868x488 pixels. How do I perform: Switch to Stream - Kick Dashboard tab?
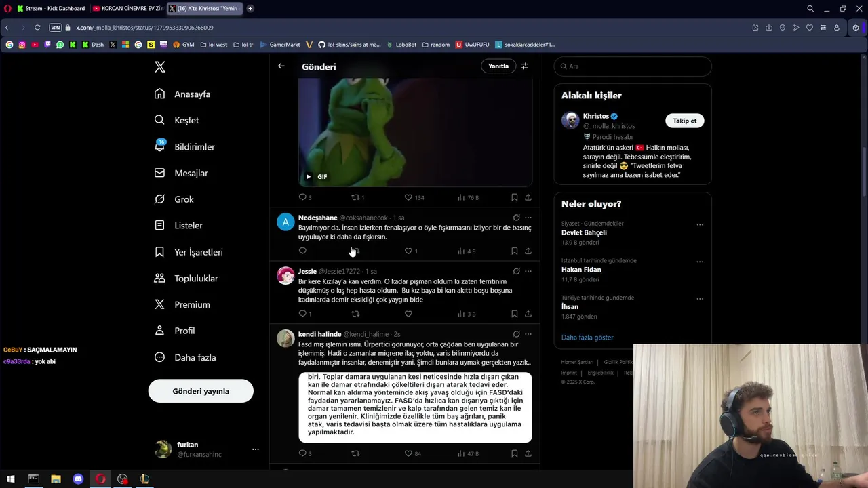pyautogui.click(x=51, y=8)
